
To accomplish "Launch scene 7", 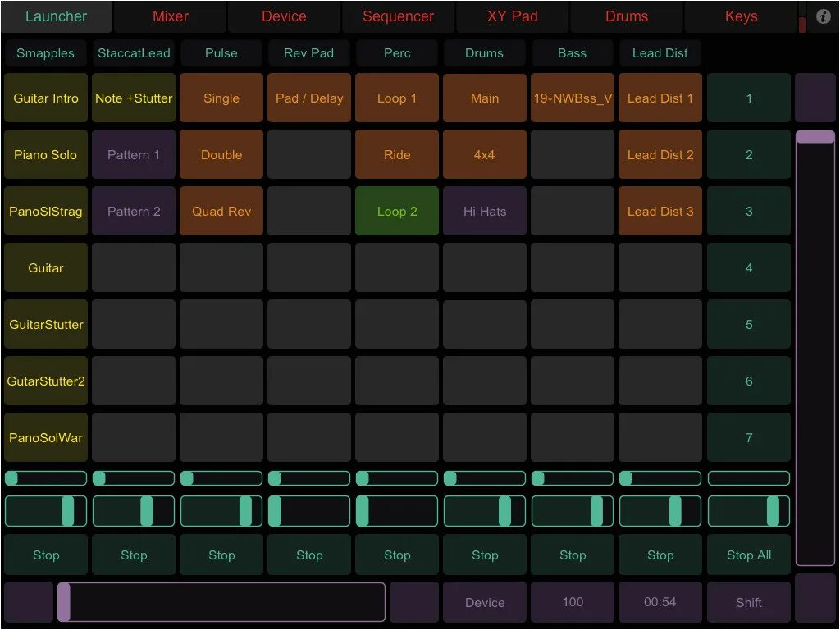I will pos(749,437).
